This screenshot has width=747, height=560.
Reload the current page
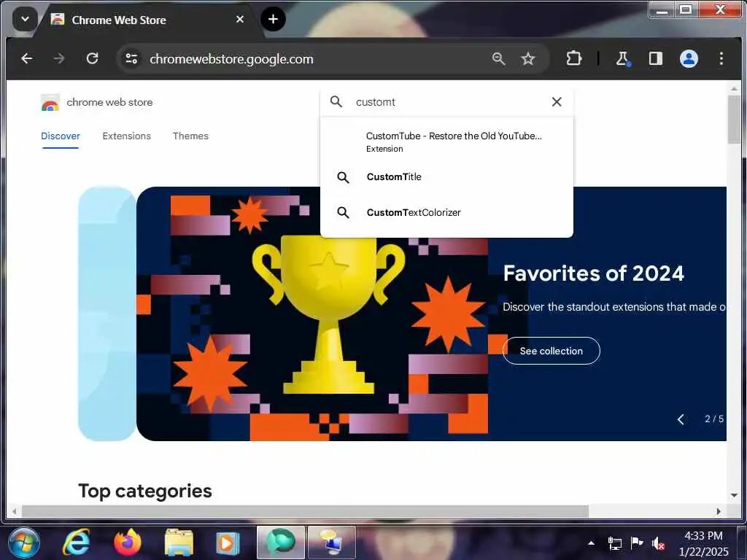click(93, 58)
